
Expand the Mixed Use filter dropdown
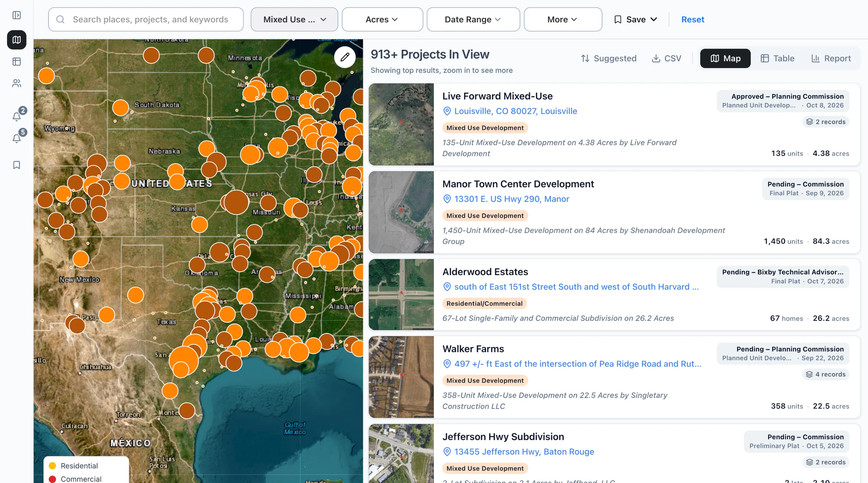(x=294, y=20)
